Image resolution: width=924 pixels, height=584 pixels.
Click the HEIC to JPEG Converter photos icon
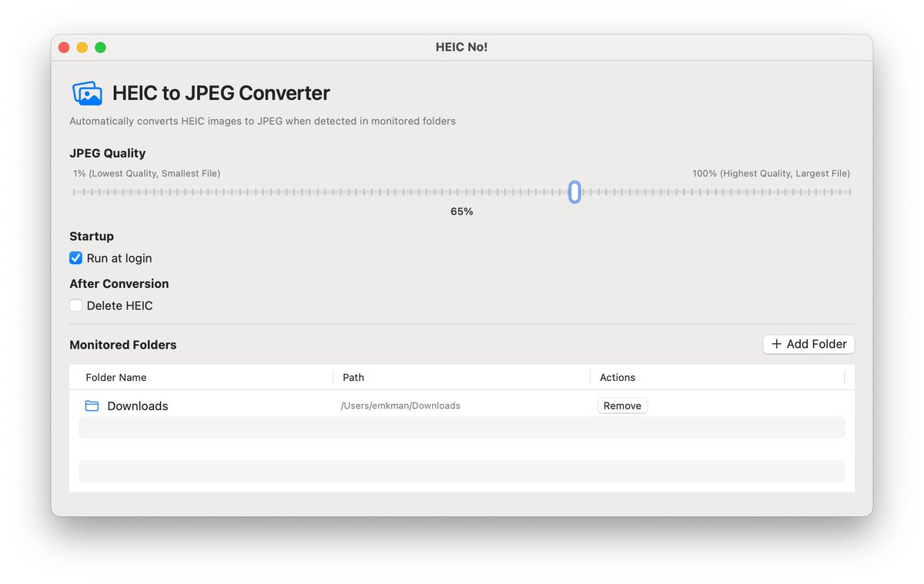(88, 93)
